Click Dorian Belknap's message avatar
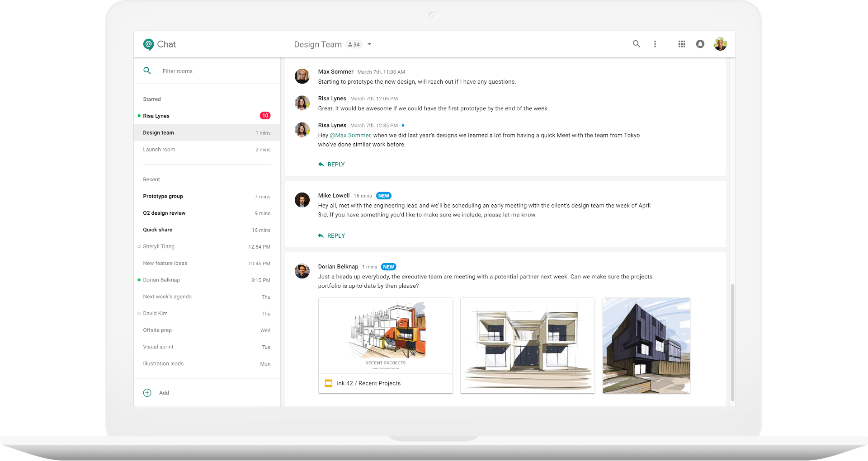Viewport: 868px width, 461px height. [x=302, y=271]
